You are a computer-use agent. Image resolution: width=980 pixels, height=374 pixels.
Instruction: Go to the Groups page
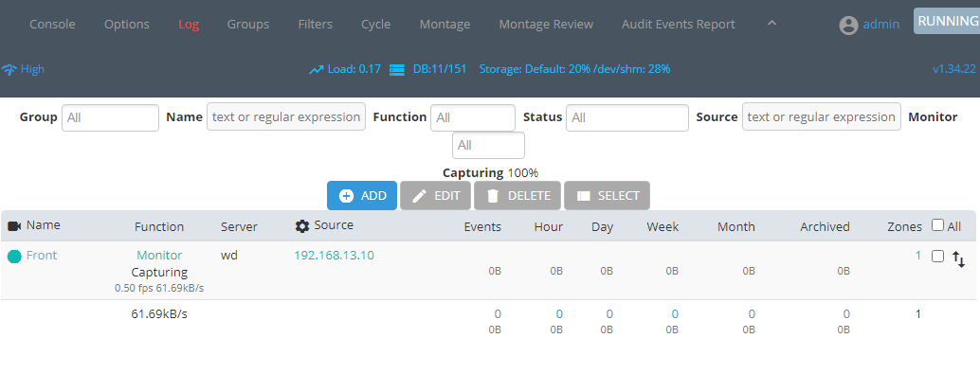point(248,25)
